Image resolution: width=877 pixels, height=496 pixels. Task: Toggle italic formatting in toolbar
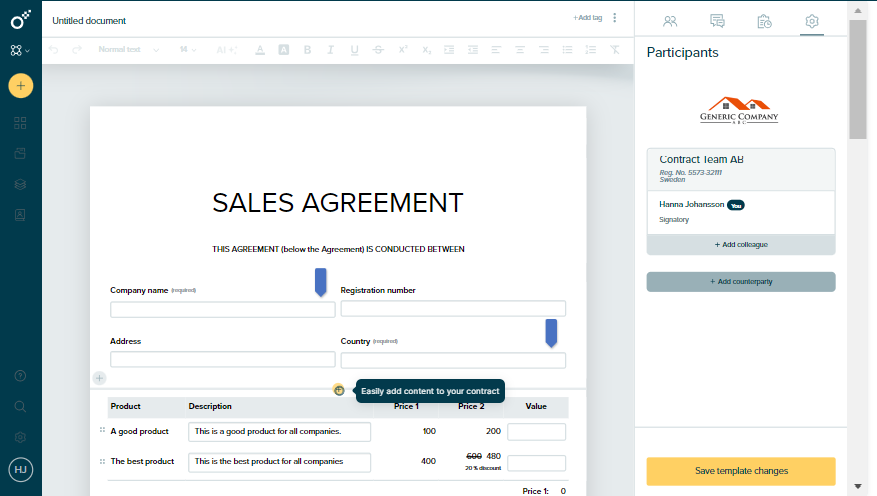pyautogui.click(x=330, y=49)
